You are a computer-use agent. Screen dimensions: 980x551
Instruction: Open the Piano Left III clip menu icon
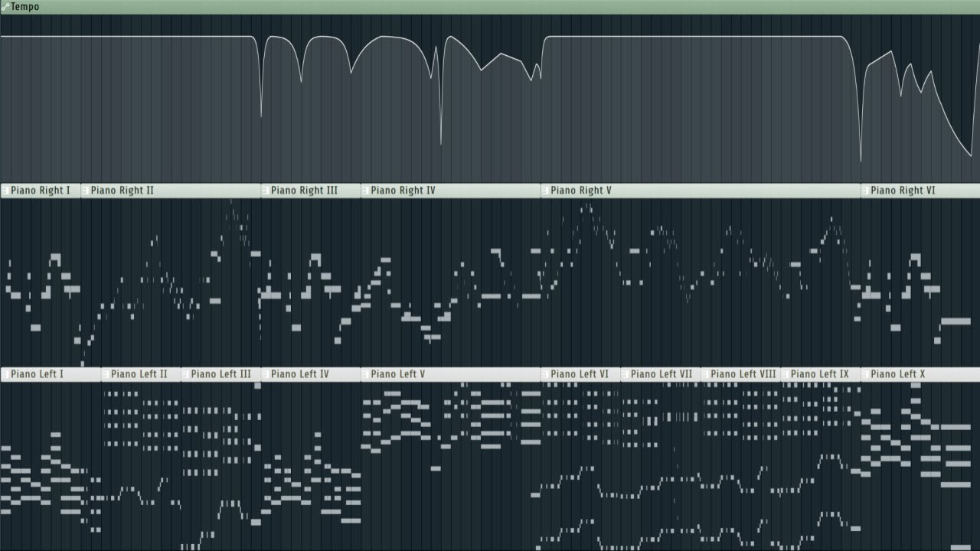coord(185,375)
